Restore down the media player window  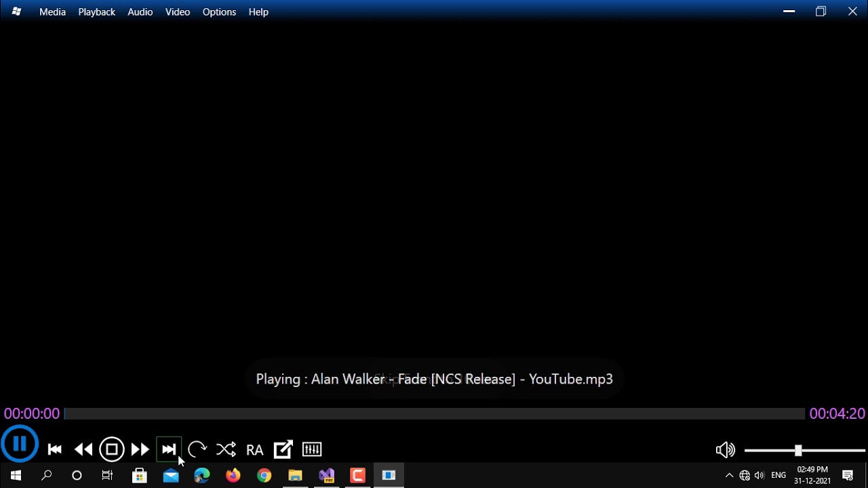coord(821,12)
